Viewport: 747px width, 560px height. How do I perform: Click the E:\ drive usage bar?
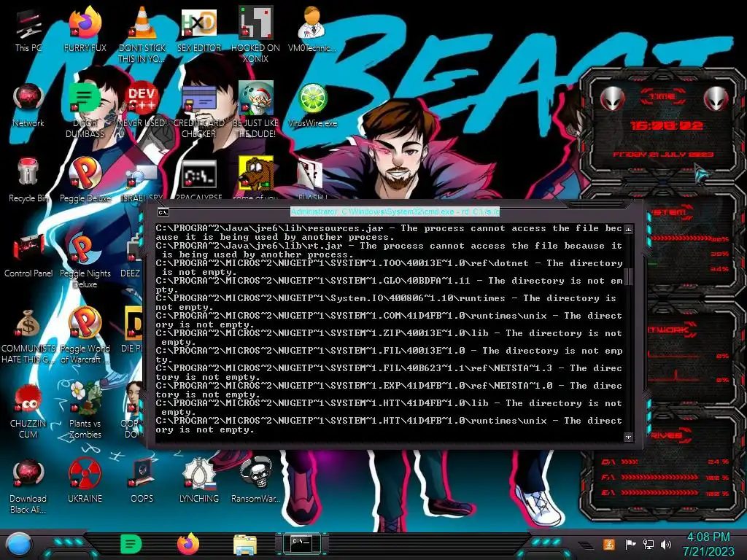659,493
